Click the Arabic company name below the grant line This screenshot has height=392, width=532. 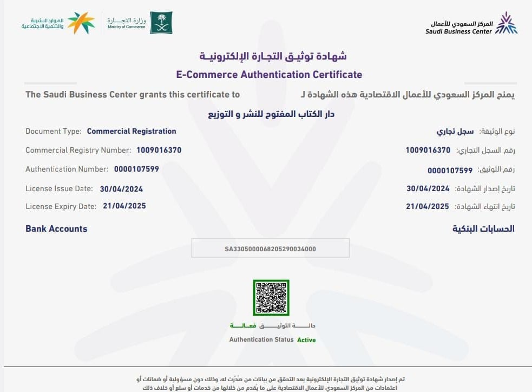pyautogui.click(x=271, y=114)
